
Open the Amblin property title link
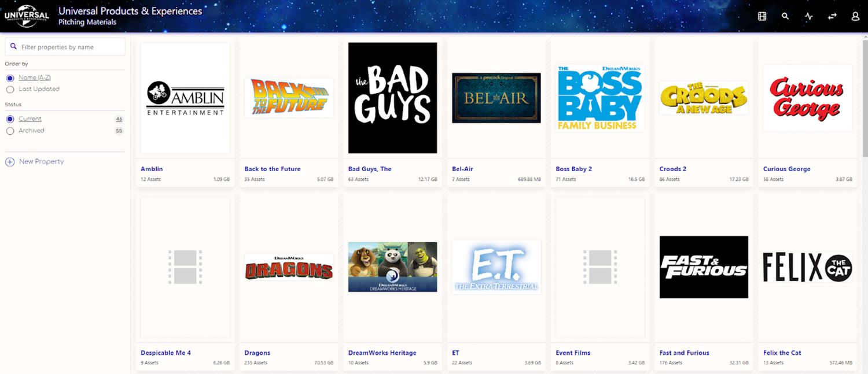pos(152,169)
